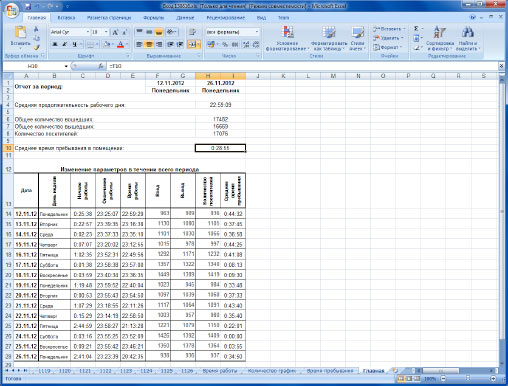Open Cell Styles (Стили ячеек) gallery
This screenshot has width=508, height=386.
[x=357, y=39]
